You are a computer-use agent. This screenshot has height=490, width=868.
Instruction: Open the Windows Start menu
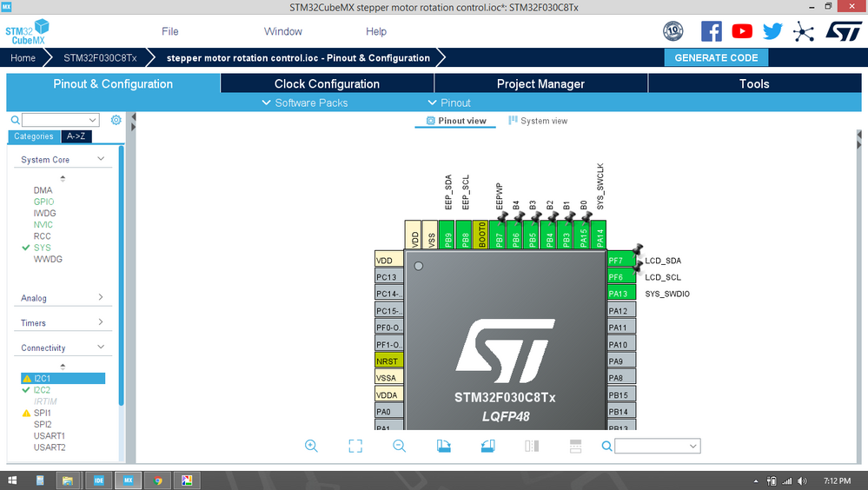coord(11,480)
